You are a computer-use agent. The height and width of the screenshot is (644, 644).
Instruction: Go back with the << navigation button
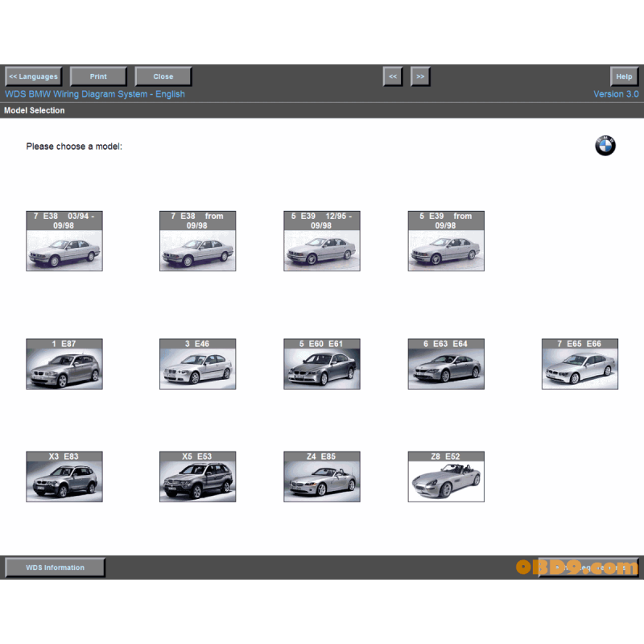393,76
